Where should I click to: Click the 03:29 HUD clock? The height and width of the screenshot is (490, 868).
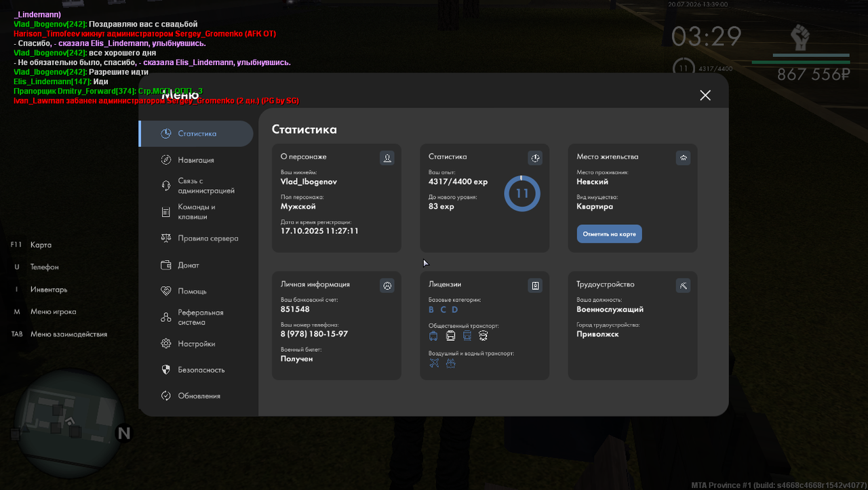point(707,37)
